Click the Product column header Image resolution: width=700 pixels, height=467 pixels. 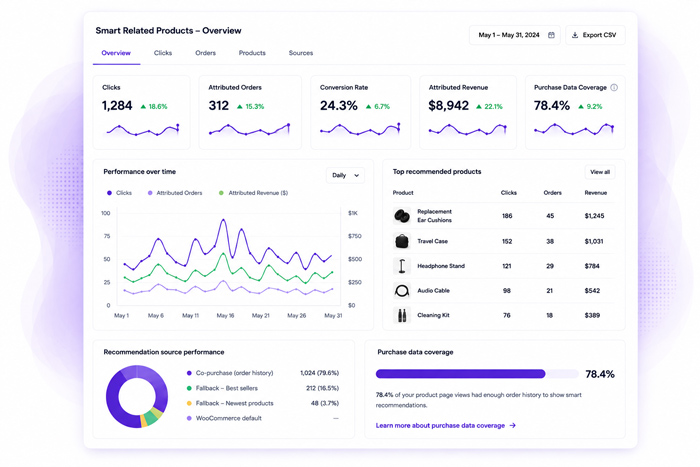403,193
